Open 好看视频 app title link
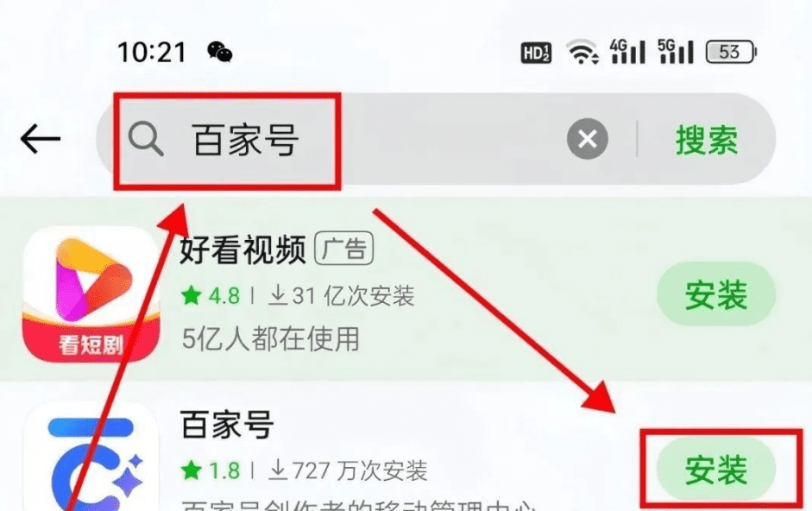Screen dimensions: 812x511 tap(242, 249)
